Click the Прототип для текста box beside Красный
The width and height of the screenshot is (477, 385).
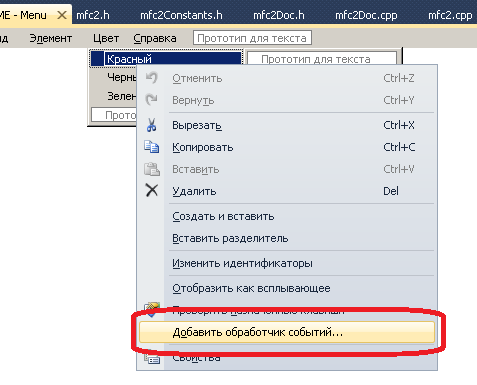pyautogui.click(x=322, y=58)
